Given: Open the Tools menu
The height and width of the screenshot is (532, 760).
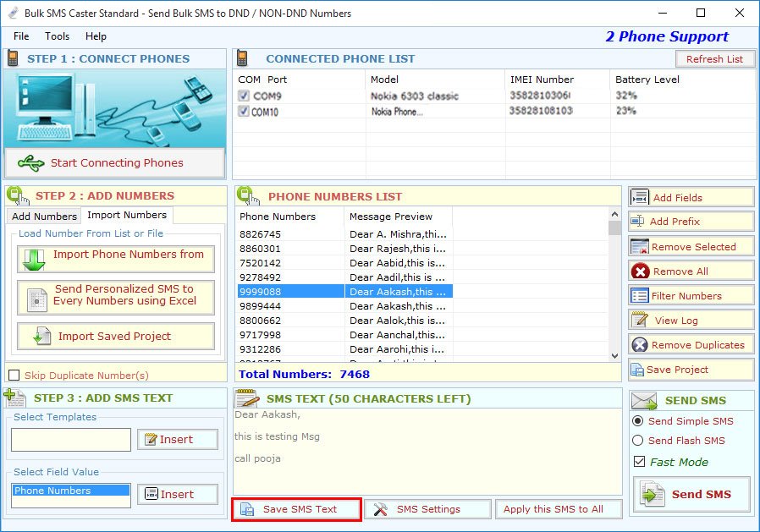Looking at the screenshot, I should [x=58, y=36].
